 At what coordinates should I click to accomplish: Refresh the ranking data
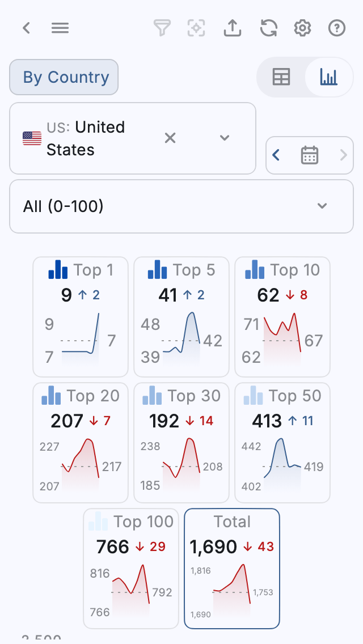(x=268, y=28)
